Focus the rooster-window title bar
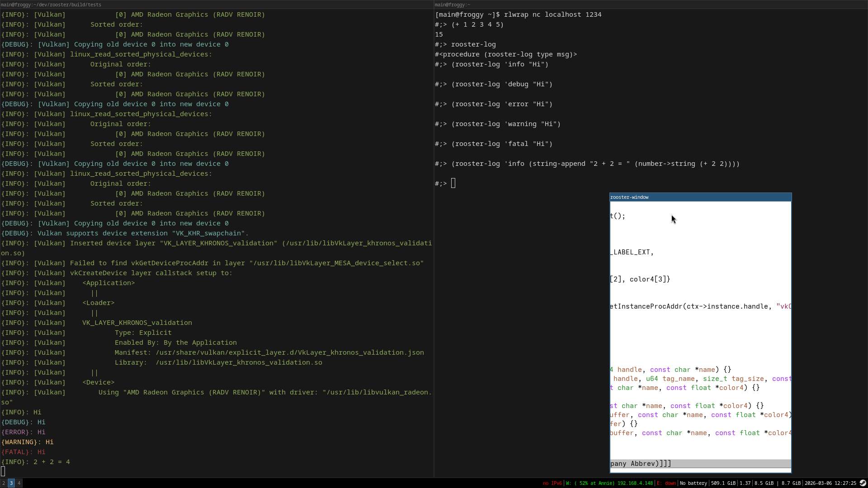The height and width of the screenshot is (488, 868). pyautogui.click(x=700, y=197)
